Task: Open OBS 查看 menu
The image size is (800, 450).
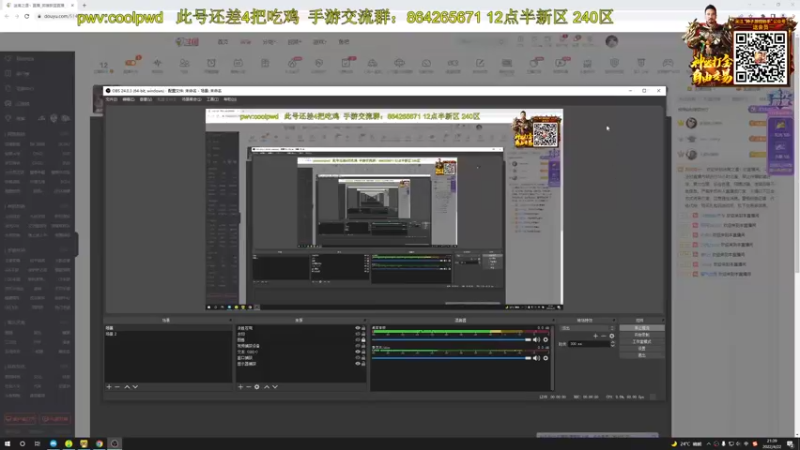Action: (x=146, y=99)
